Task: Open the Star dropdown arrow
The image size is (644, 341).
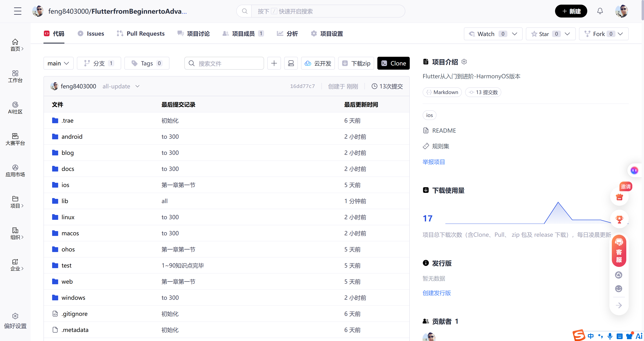Action: coord(567,34)
